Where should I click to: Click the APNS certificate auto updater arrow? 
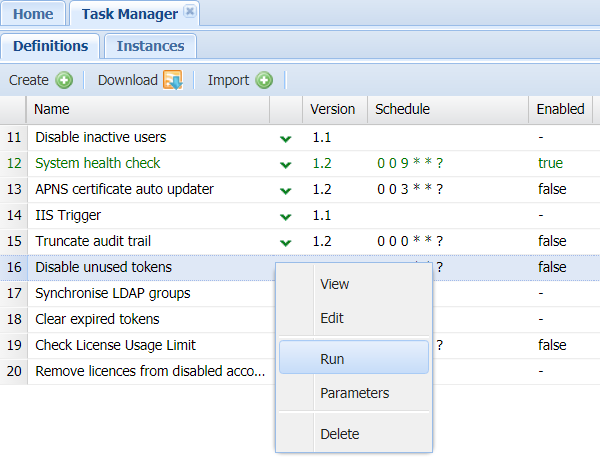pyautogui.click(x=286, y=190)
